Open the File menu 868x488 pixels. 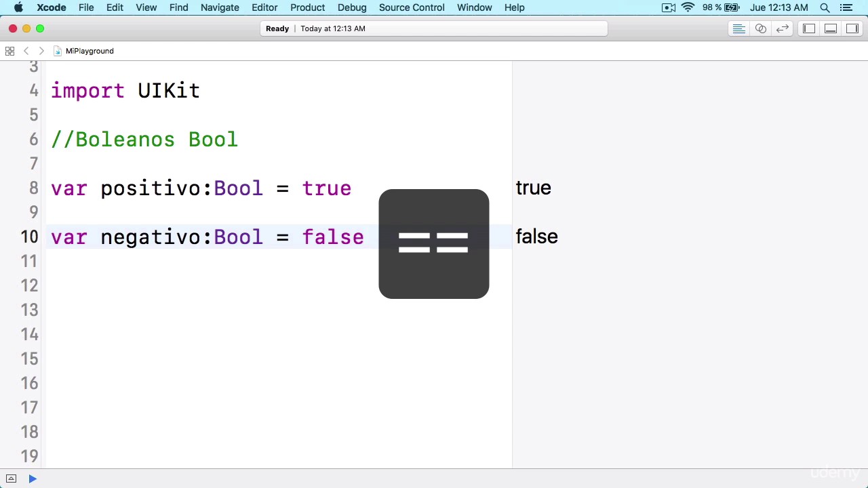click(86, 7)
